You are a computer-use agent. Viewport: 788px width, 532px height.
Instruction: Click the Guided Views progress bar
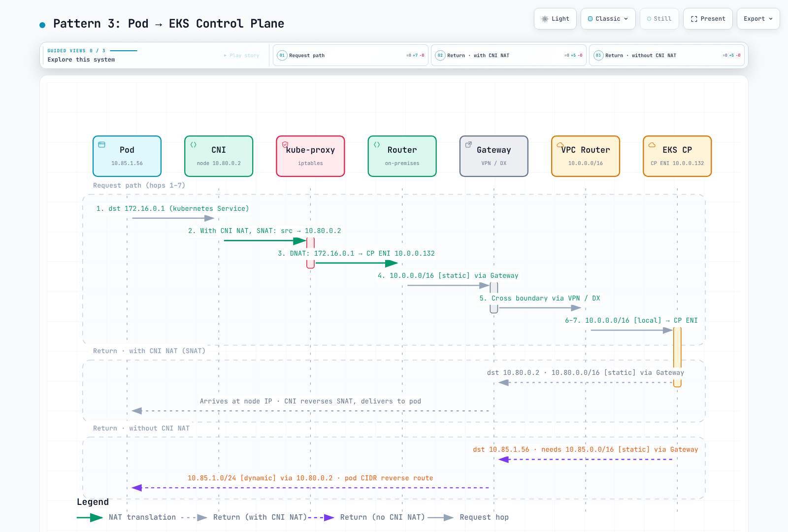(124, 51)
